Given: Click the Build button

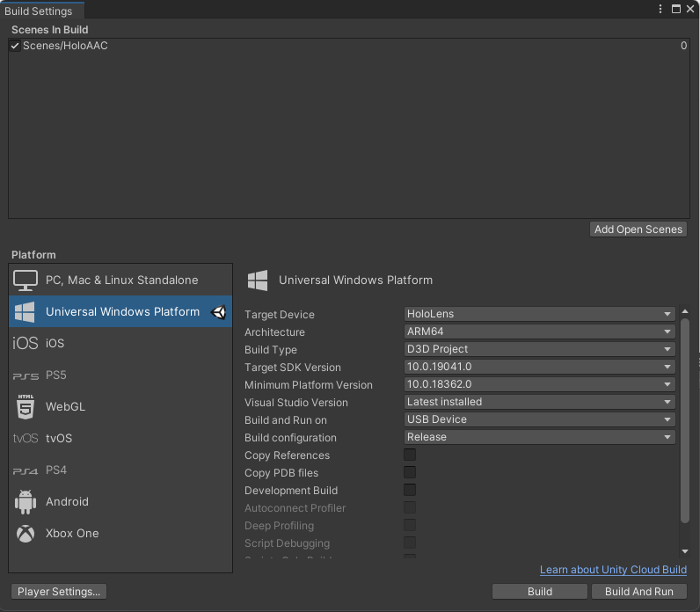Looking at the screenshot, I should coord(540,592).
